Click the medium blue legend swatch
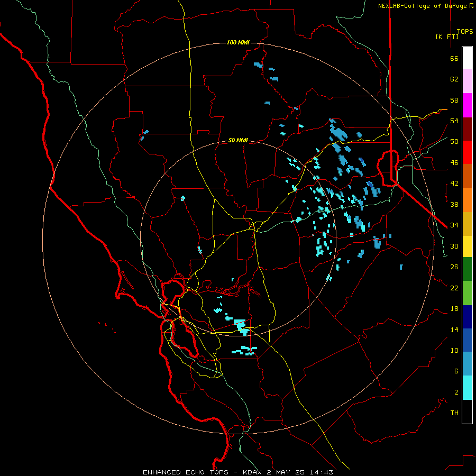 (x=467, y=340)
